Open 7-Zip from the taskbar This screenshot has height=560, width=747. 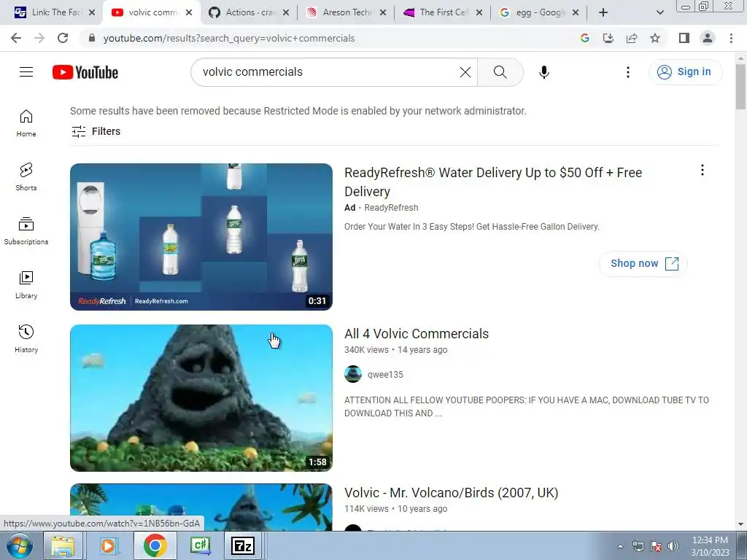coord(242,545)
